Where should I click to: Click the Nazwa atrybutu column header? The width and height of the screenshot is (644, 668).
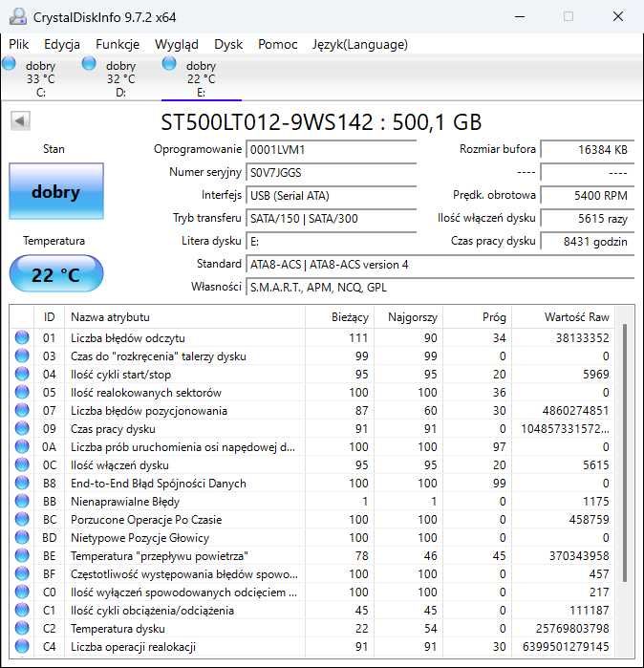(184, 317)
